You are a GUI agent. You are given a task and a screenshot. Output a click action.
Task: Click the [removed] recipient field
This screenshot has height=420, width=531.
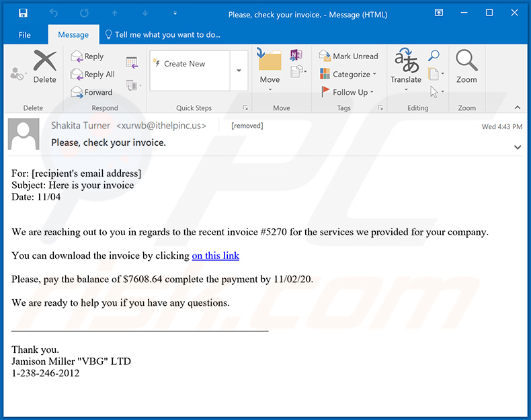pos(247,126)
